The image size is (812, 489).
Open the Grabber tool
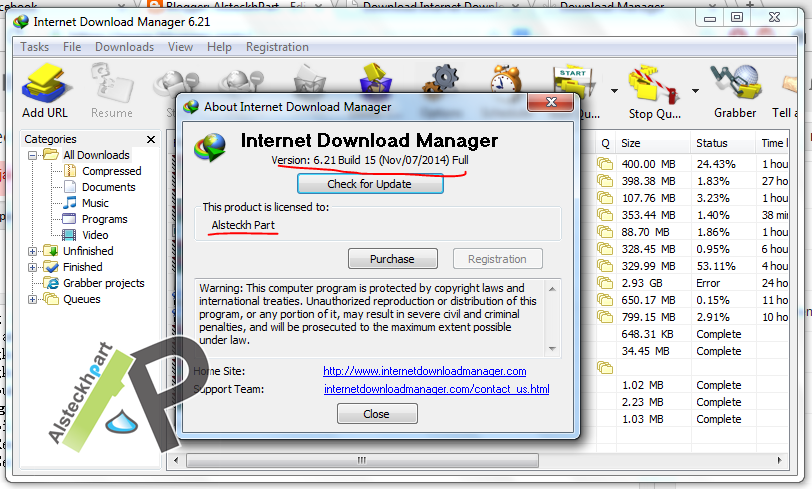(735, 91)
